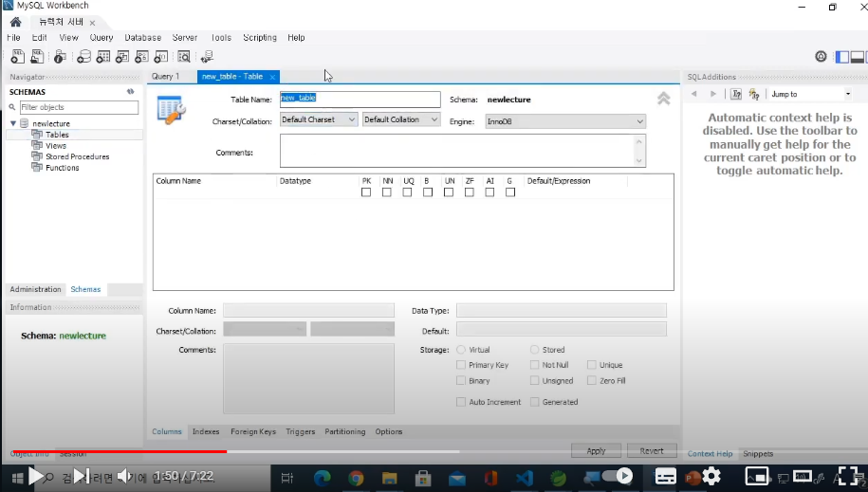Viewport: 868px width, 492px height.
Task: Open the Default Charset dropdown
Action: 319,119
